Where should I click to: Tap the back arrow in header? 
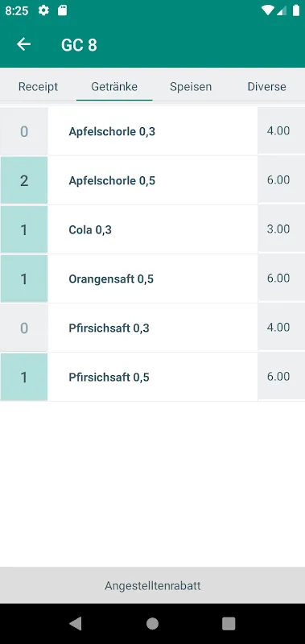tap(24, 44)
